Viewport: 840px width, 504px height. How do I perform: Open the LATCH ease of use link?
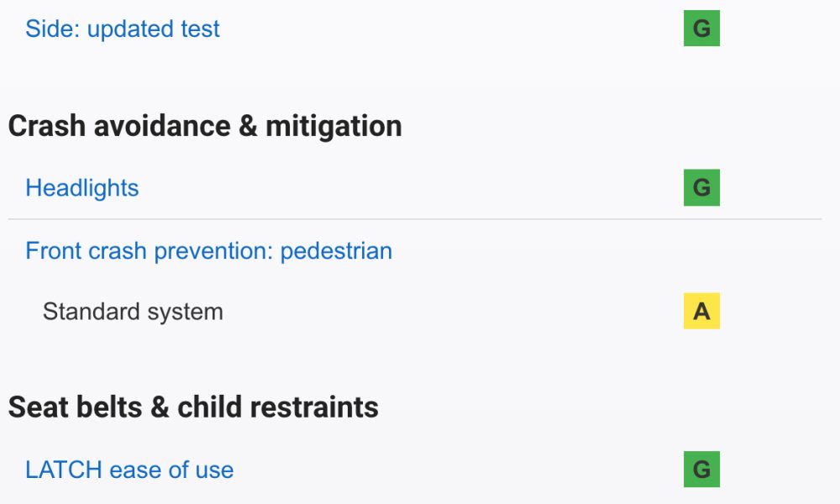pyautogui.click(x=129, y=470)
